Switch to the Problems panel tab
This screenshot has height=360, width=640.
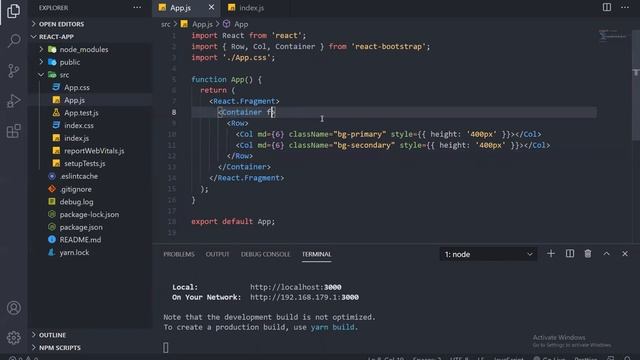(x=179, y=254)
